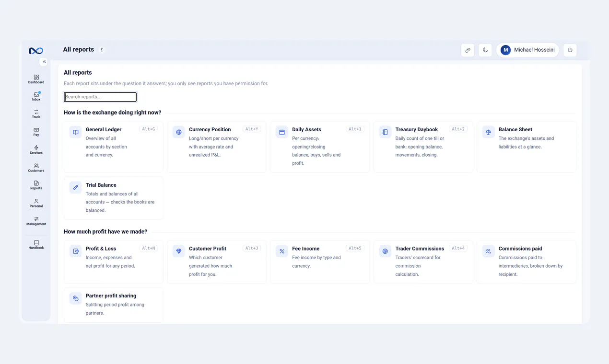Viewport: 609px width, 364px height.
Task: Click the Alt+Y shortcut badge
Action: tap(252, 129)
